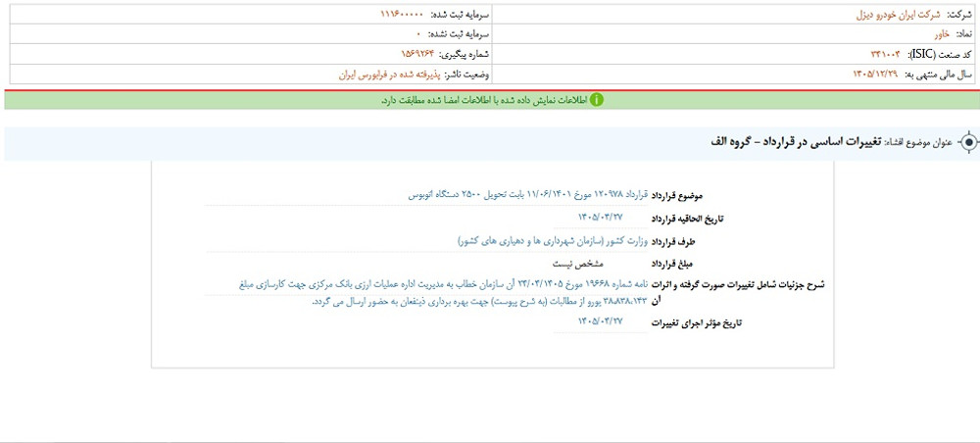Click the 'سرمایه ثبت شده:' label

coord(460,15)
